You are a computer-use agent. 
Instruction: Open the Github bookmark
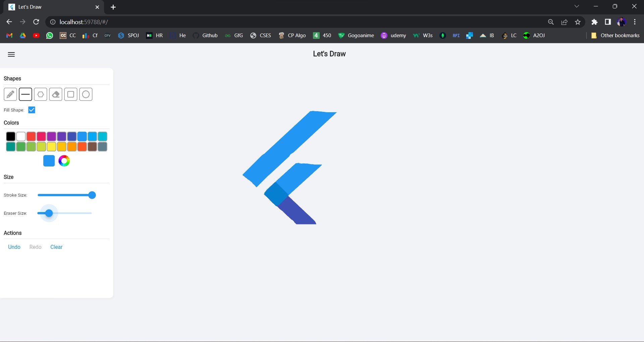[x=205, y=36]
